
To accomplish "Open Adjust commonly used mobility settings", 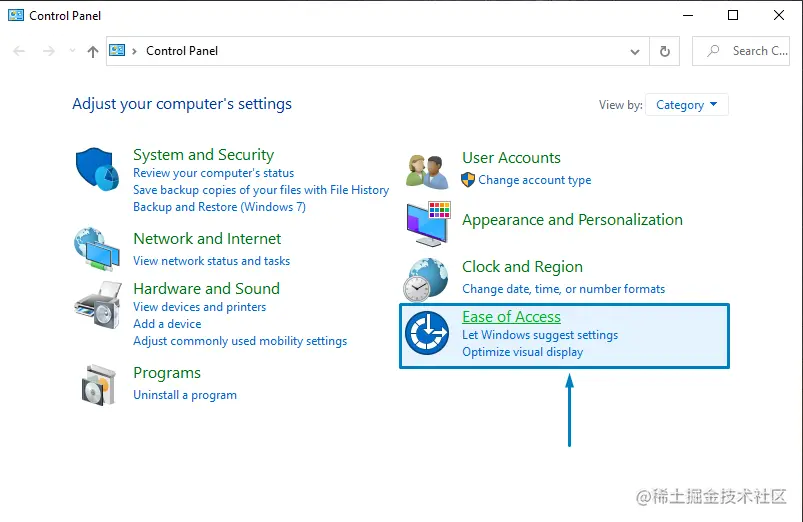I will click(240, 341).
